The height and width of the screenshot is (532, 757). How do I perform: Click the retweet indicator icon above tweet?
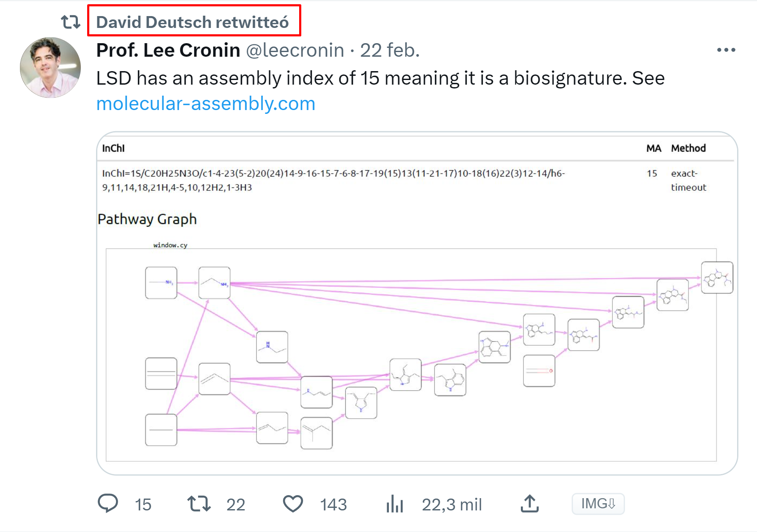(x=70, y=22)
